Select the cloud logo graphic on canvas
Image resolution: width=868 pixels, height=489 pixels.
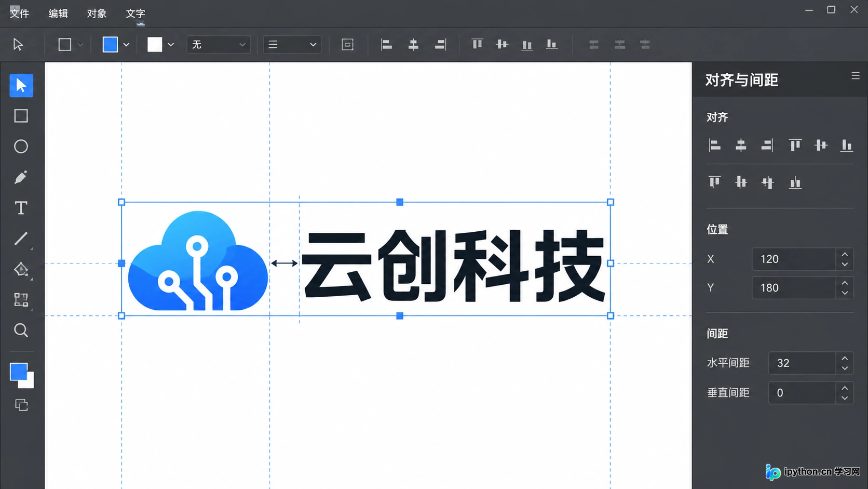point(198,261)
